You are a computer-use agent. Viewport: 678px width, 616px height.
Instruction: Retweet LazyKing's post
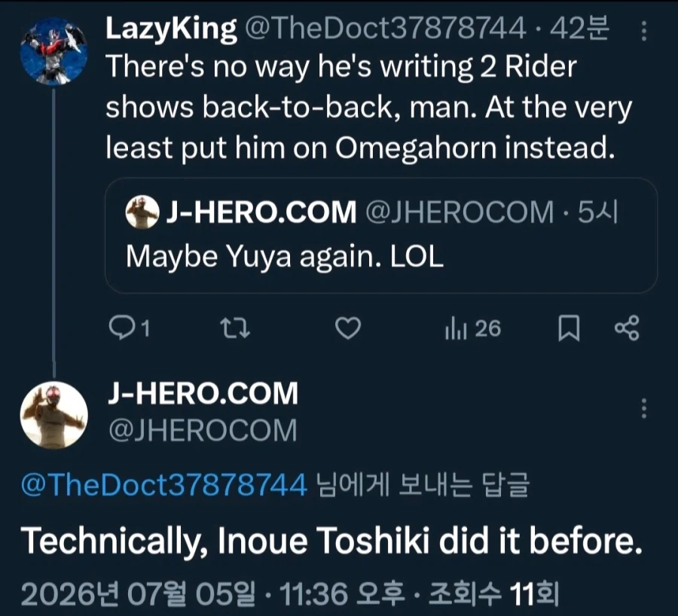coord(235,328)
